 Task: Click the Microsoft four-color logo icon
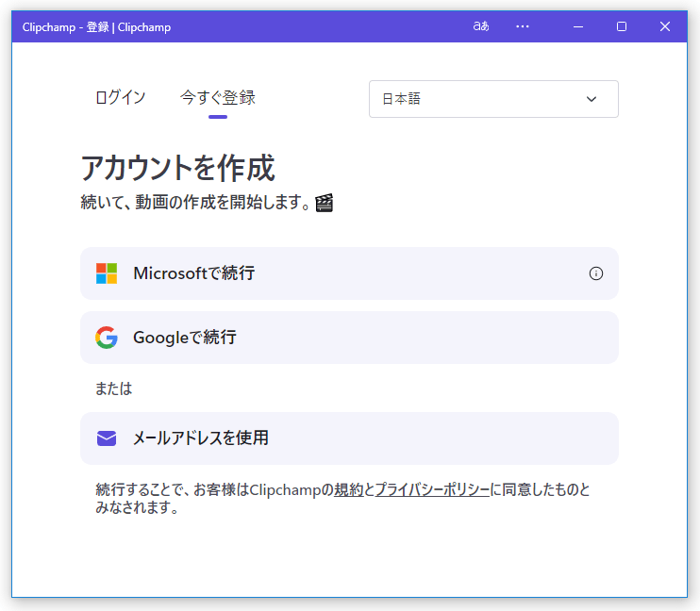[x=107, y=273]
